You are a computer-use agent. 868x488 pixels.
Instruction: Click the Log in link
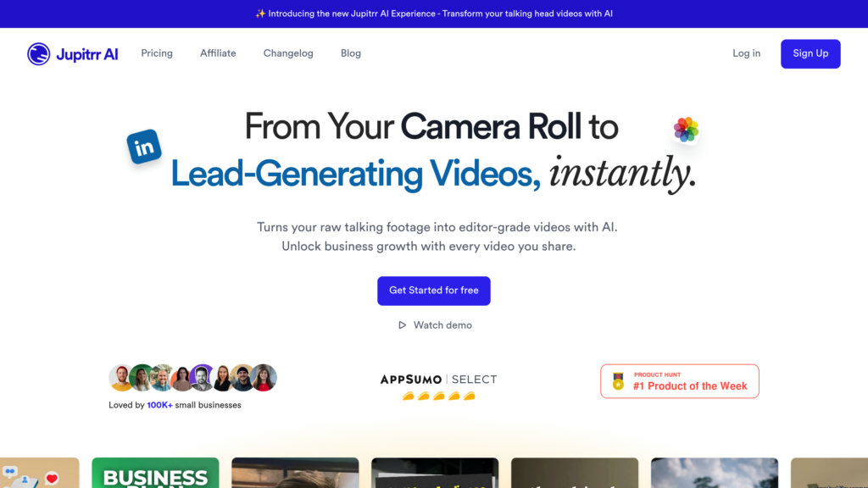pos(746,53)
